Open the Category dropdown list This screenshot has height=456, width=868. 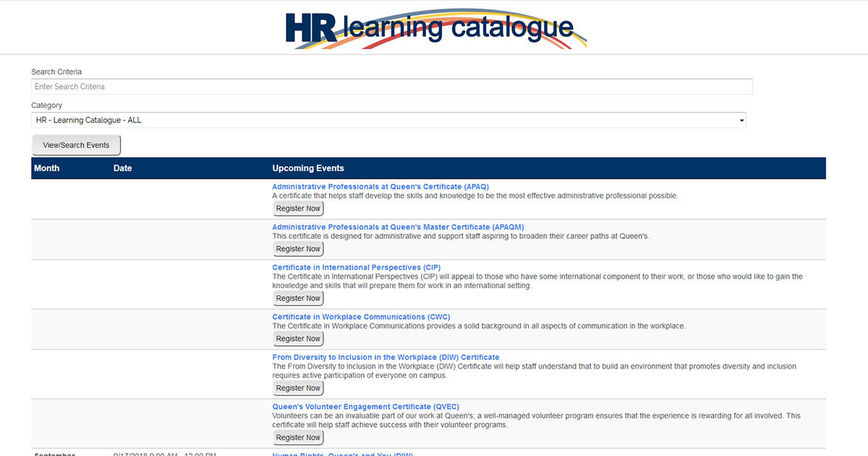(x=388, y=120)
